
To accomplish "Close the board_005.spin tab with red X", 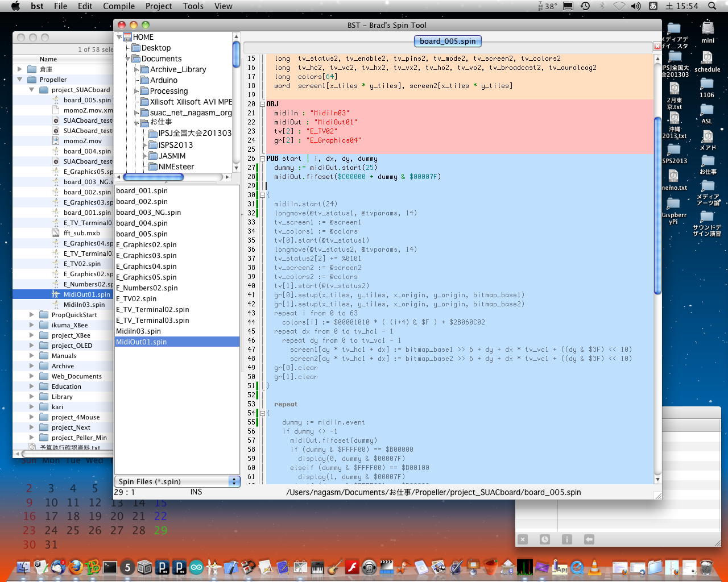I will tap(657, 46).
